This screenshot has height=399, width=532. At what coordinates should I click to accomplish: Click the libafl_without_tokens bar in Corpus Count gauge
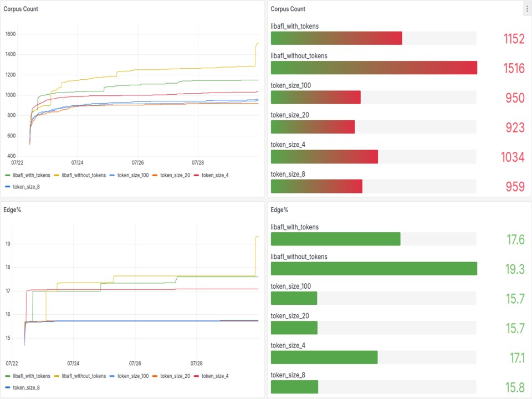point(374,68)
